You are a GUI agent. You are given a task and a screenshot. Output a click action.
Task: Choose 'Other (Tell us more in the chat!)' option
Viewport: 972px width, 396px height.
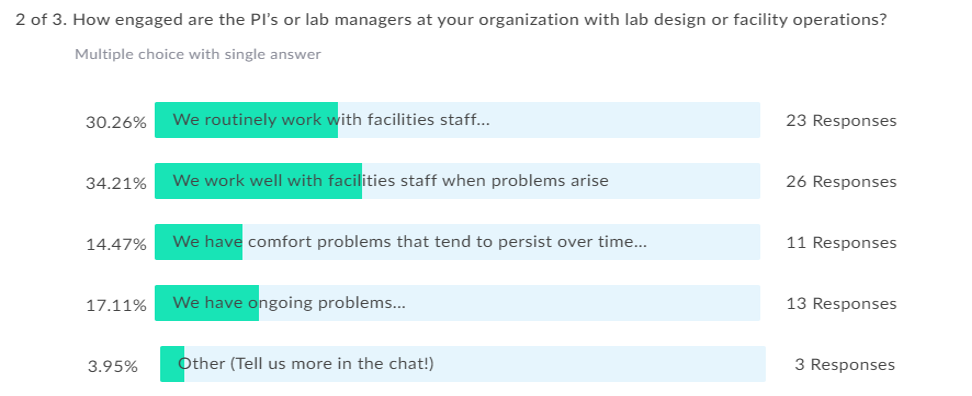click(462, 364)
